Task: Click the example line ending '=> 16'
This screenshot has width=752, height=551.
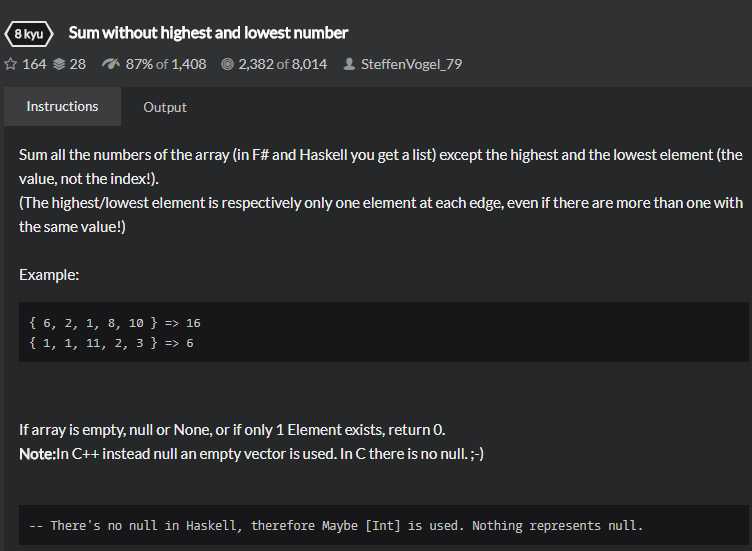Action: 116,323
